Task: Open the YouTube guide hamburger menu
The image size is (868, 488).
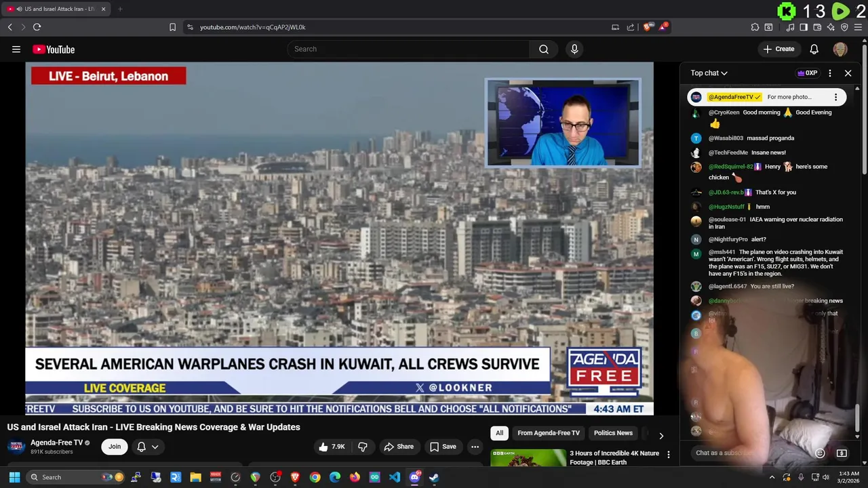Action: [x=16, y=49]
